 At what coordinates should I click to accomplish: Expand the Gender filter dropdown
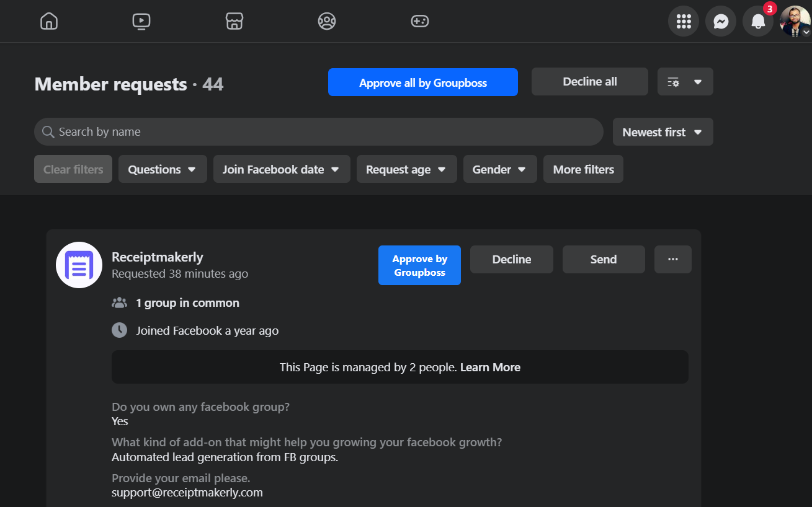(x=500, y=169)
